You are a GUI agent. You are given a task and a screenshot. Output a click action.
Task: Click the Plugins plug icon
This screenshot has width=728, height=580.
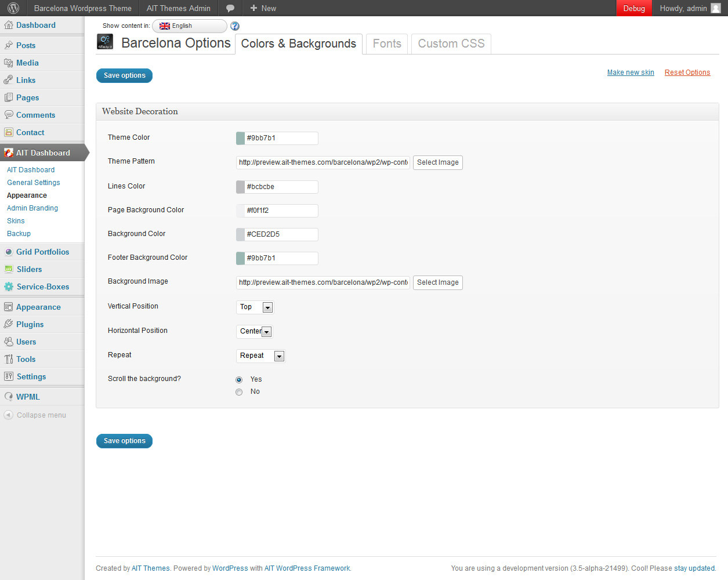pyautogui.click(x=9, y=324)
